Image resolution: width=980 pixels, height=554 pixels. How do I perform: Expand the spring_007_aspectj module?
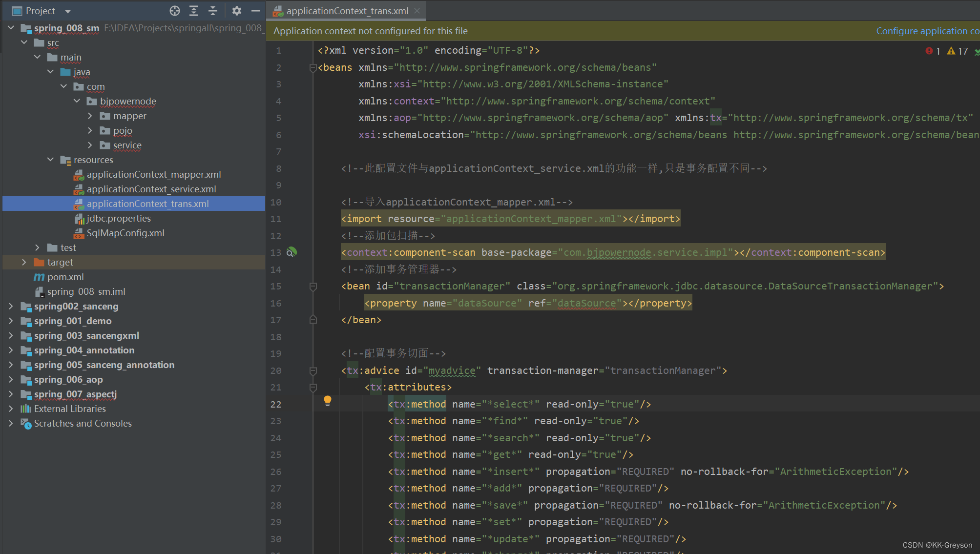(11, 394)
